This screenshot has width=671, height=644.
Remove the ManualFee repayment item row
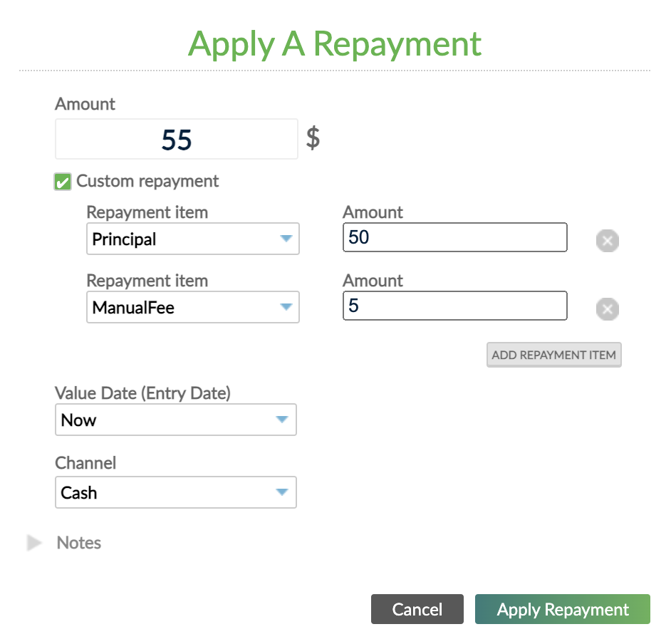[x=607, y=308]
